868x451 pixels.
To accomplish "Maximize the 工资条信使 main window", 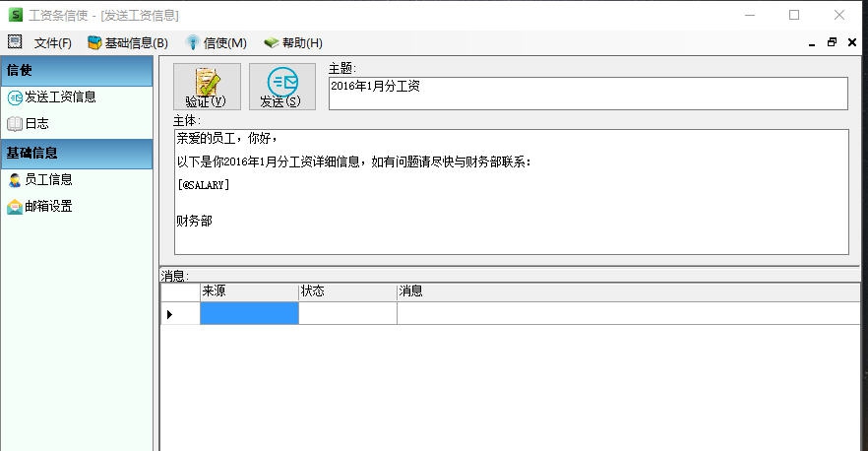I will pyautogui.click(x=794, y=15).
